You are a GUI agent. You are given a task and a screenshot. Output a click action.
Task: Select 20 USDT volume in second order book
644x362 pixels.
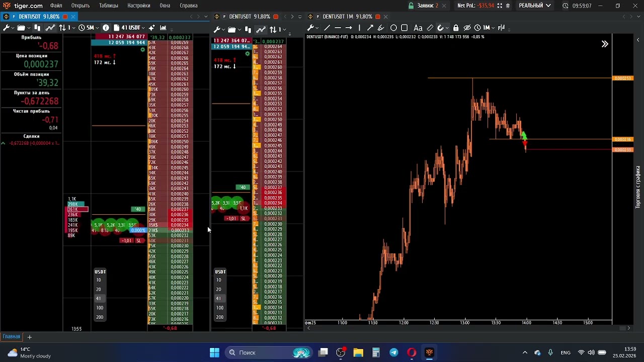(218, 290)
